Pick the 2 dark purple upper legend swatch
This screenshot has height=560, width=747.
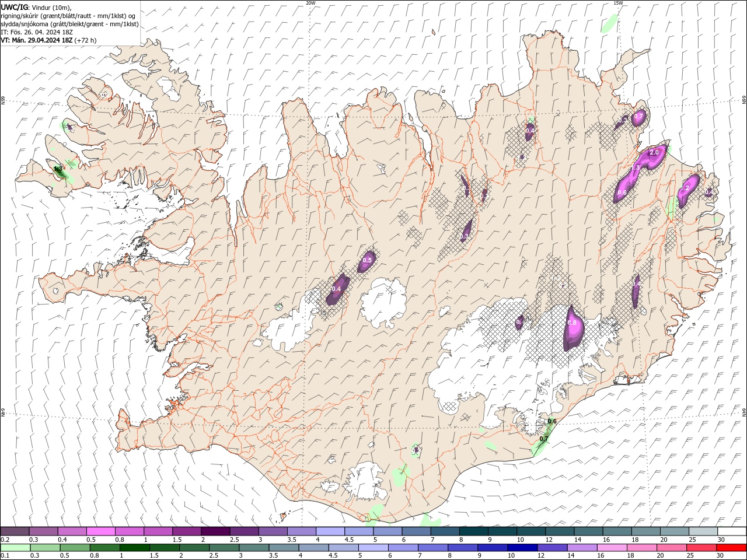coord(215,531)
